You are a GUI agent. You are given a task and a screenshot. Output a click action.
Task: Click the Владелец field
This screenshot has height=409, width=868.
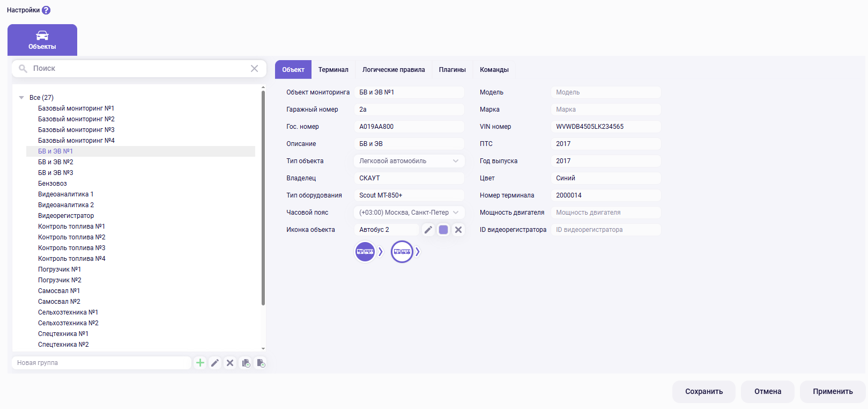[x=409, y=178]
